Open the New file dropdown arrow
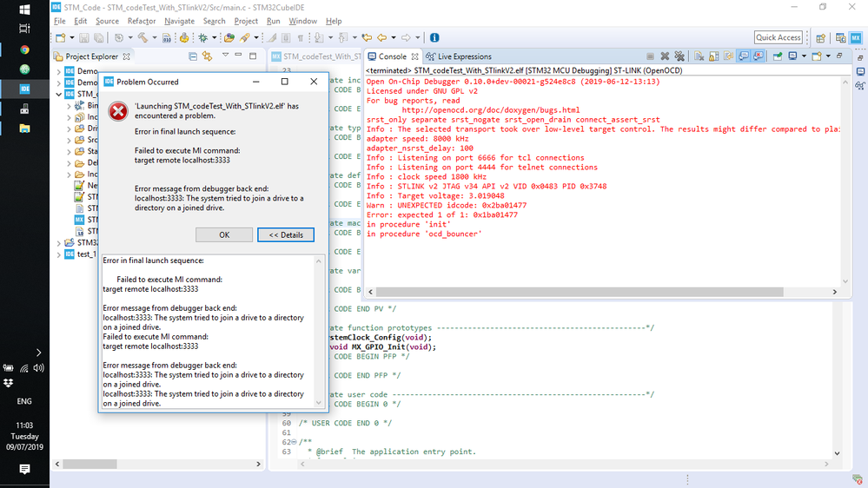 pyautogui.click(x=72, y=37)
